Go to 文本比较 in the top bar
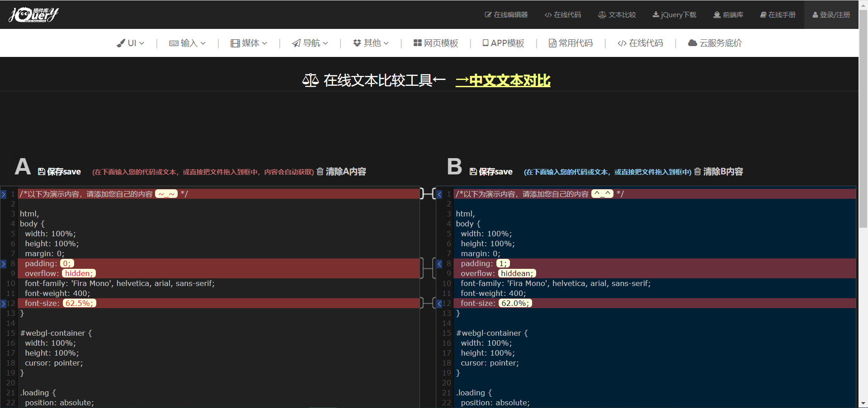 coord(617,14)
